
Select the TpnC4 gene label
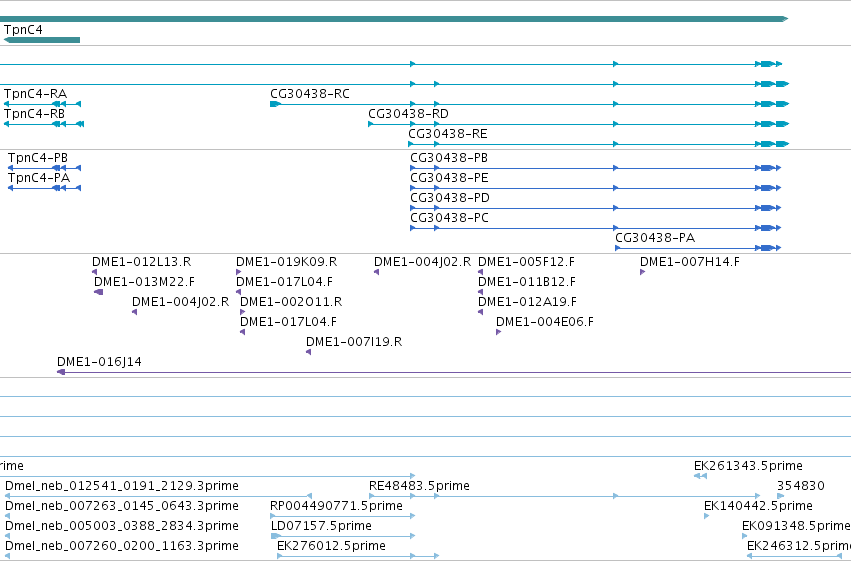click(x=23, y=30)
